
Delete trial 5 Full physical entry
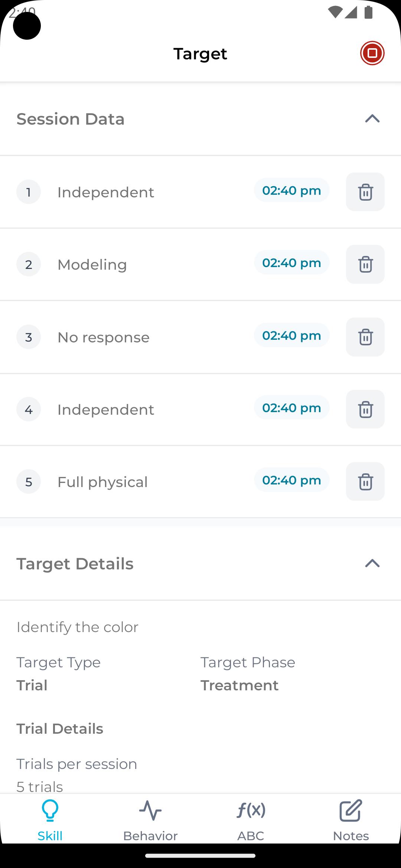coord(365,481)
